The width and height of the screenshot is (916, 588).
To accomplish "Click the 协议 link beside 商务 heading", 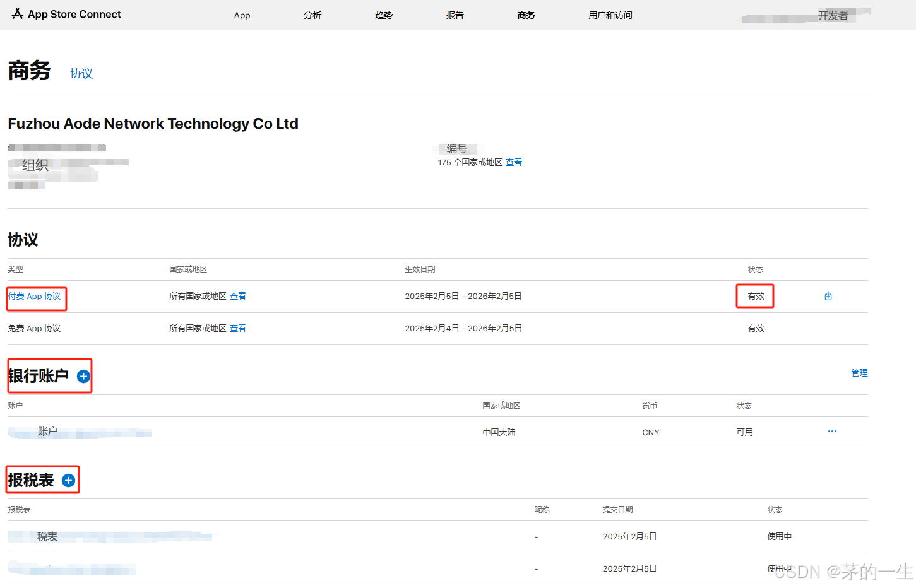I will coord(81,74).
